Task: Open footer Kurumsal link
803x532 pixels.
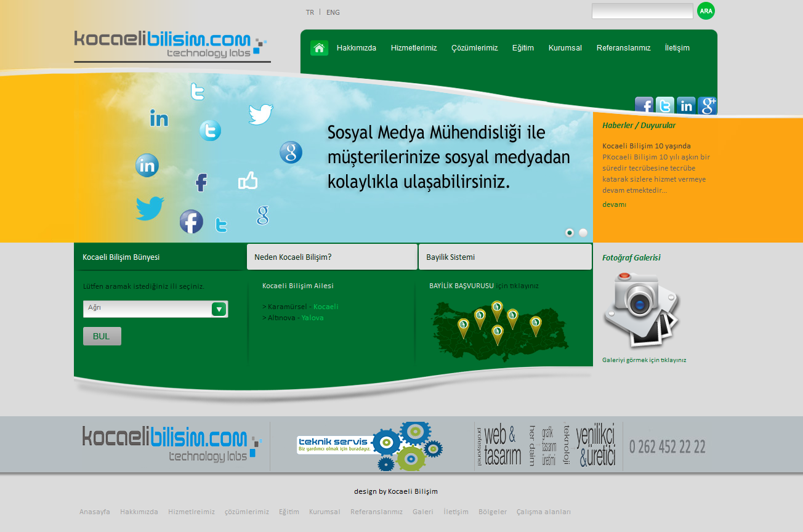Action: [325, 512]
